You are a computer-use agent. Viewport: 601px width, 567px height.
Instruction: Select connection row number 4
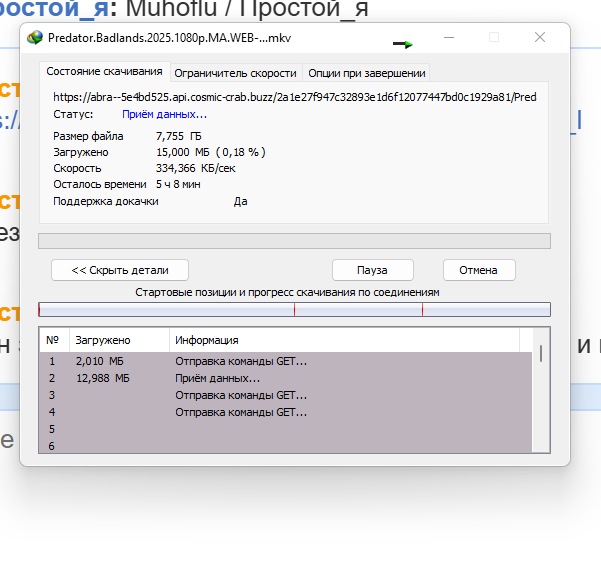click(286, 412)
